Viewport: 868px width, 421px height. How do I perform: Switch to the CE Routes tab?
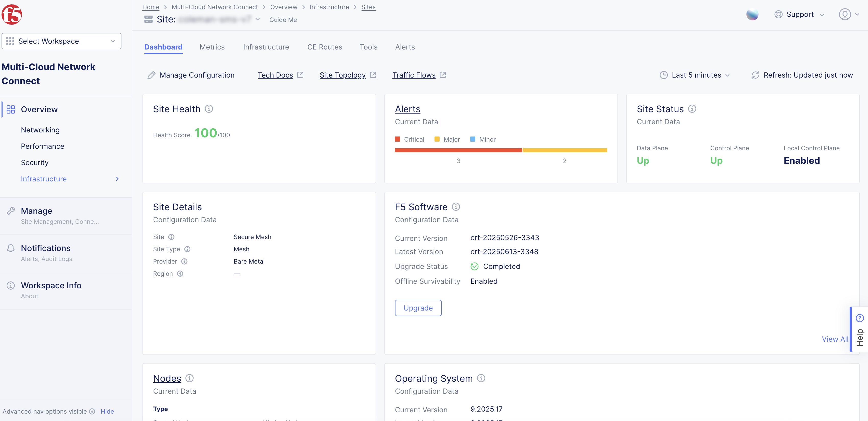click(x=325, y=47)
